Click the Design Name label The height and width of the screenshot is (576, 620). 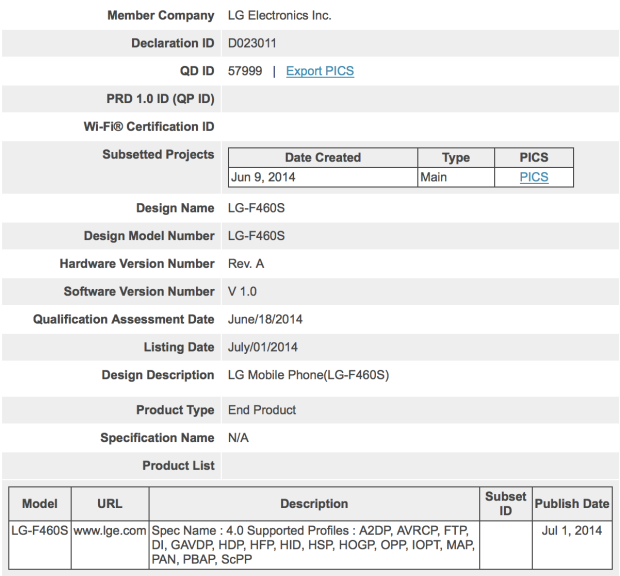175,208
